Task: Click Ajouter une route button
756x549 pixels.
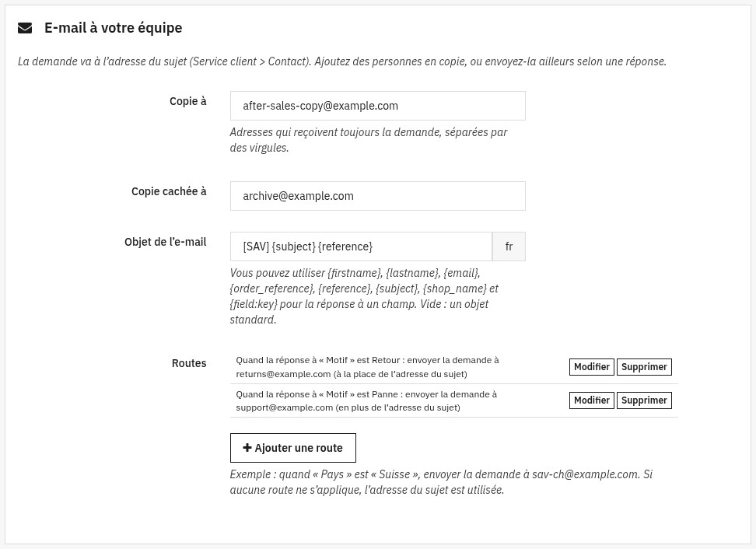Action: click(292, 448)
